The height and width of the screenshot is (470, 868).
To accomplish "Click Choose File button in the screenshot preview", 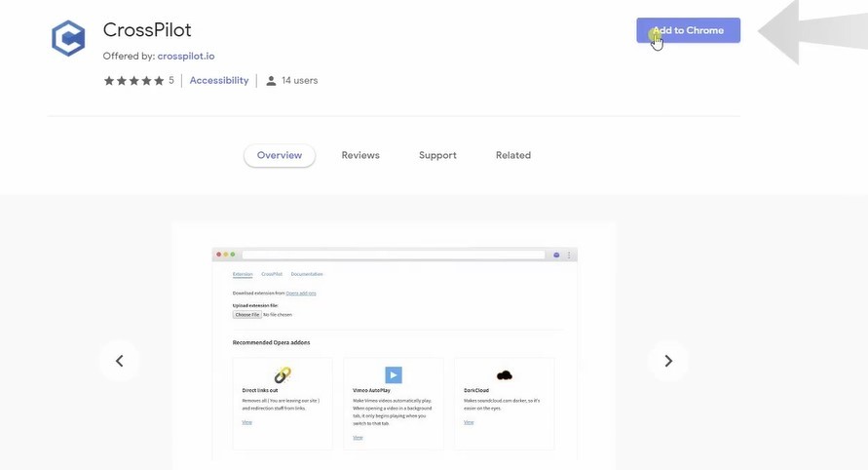I will [246, 314].
